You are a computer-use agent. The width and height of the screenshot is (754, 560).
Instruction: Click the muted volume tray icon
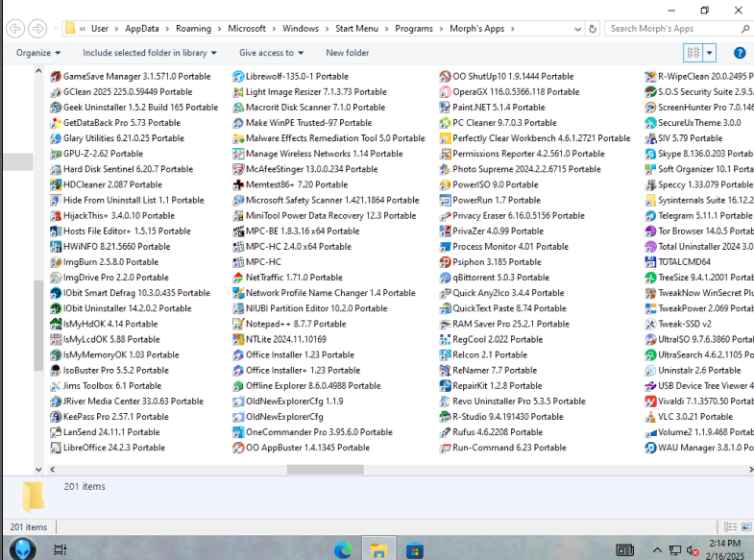coord(693,550)
